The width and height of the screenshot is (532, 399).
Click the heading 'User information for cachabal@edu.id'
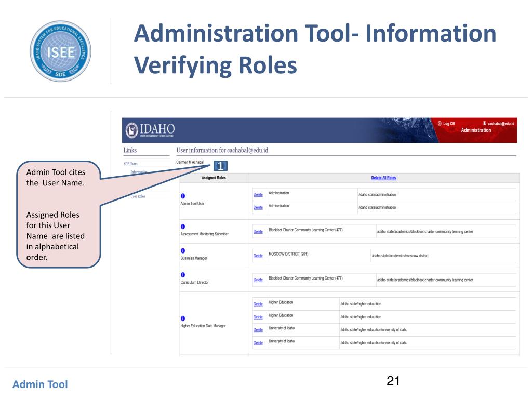coord(222,150)
